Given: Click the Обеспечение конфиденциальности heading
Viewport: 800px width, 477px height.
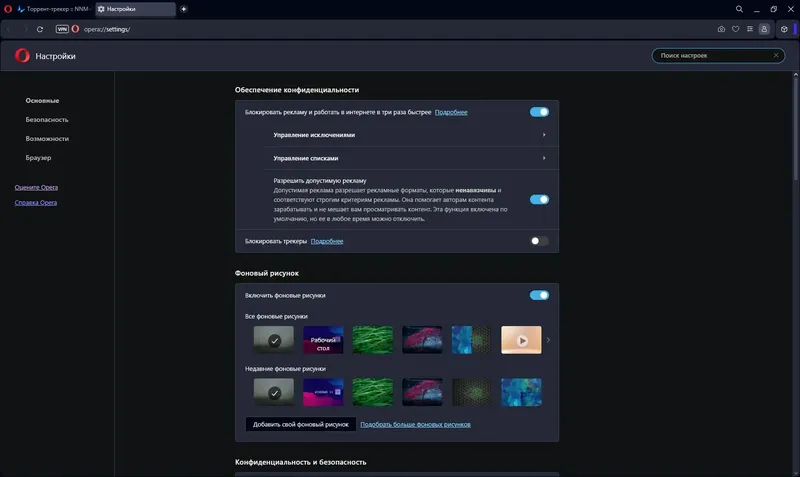Looking at the screenshot, I should (x=297, y=90).
